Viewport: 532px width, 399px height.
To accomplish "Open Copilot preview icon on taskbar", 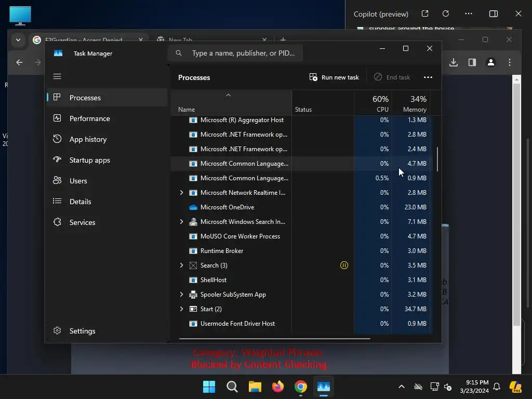I will [x=515, y=387].
